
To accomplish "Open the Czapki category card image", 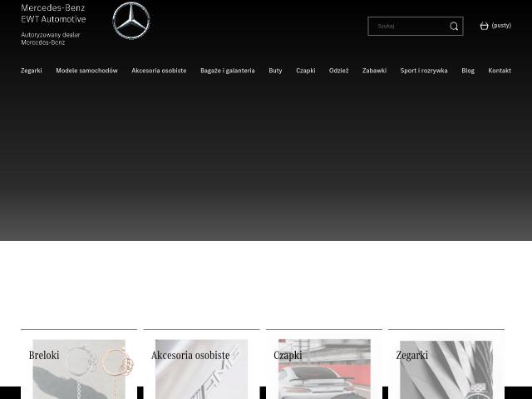I will tap(324, 369).
